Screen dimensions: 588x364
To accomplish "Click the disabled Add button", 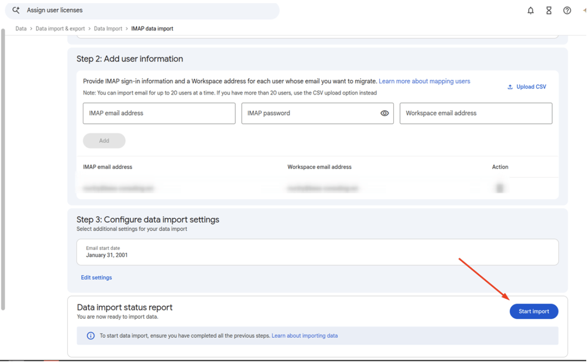I will coord(104,141).
